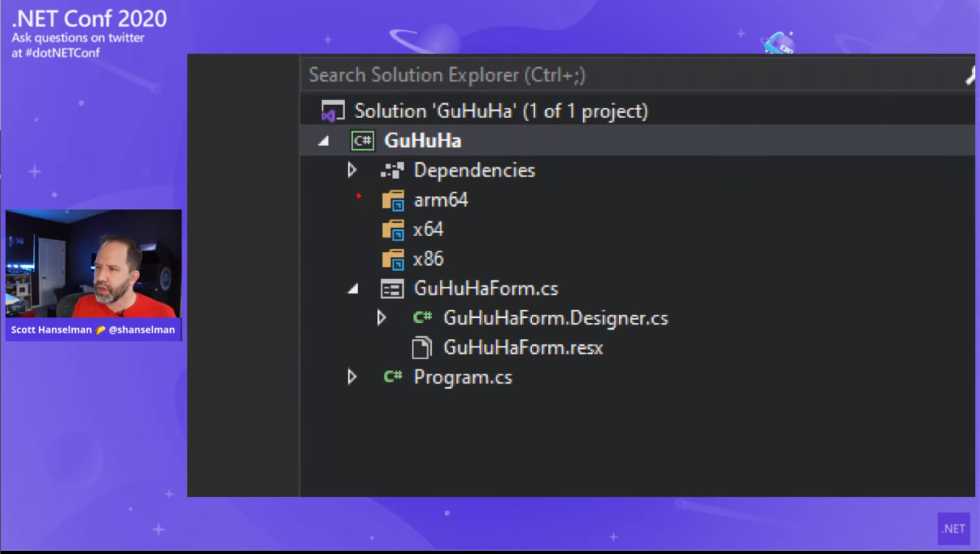Viewport: 980px width, 554px height.
Task: Click the search magnifier icon in Solution Explorer
Action: (969, 76)
